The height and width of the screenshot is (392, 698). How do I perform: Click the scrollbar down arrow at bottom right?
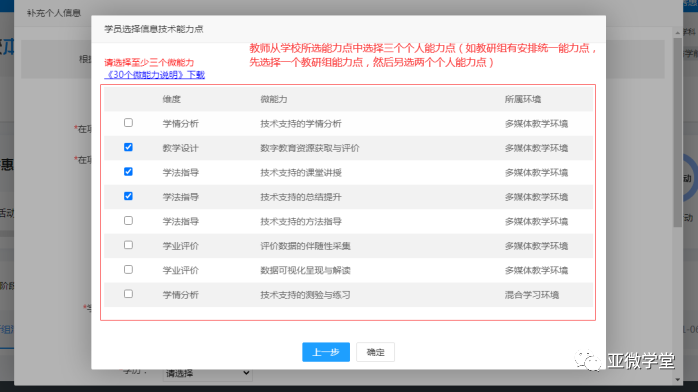(x=678, y=380)
